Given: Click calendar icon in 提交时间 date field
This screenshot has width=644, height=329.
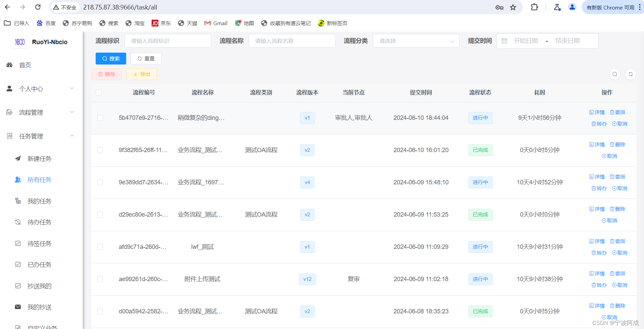Looking at the screenshot, I should tap(505, 41).
